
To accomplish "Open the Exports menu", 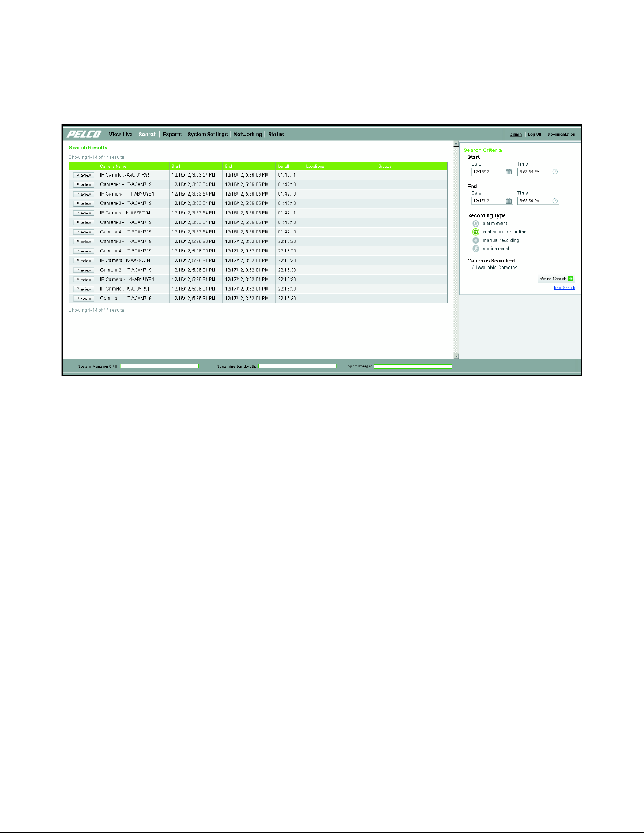I will click(x=172, y=135).
